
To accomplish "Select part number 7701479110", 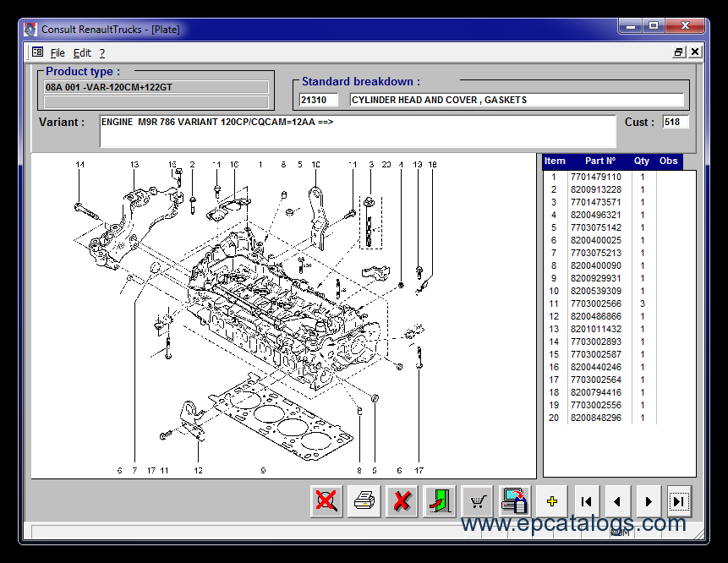I will pyautogui.click(x=596, y=177).
